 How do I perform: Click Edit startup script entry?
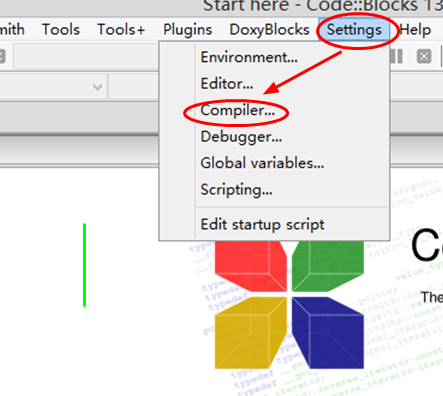(262, 224)
